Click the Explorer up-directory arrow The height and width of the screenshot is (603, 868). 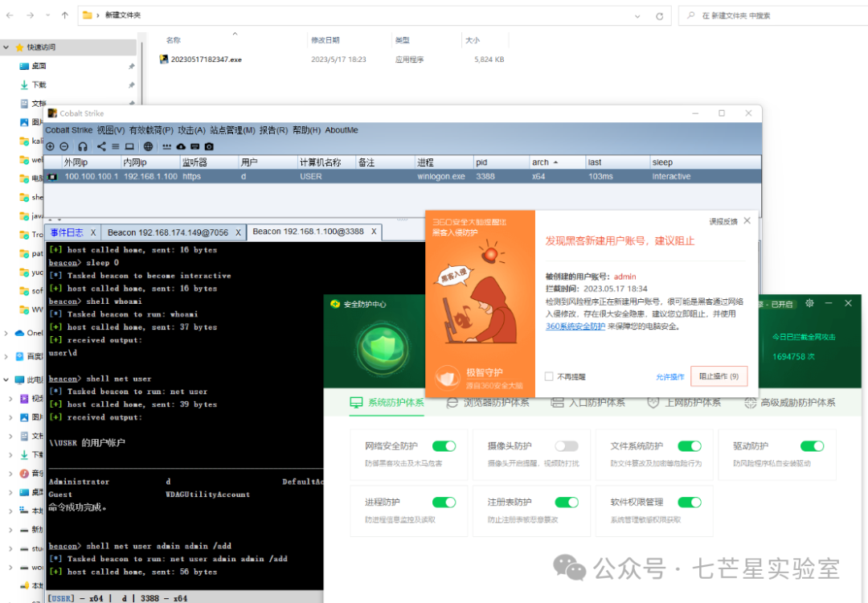coord(65,15)
